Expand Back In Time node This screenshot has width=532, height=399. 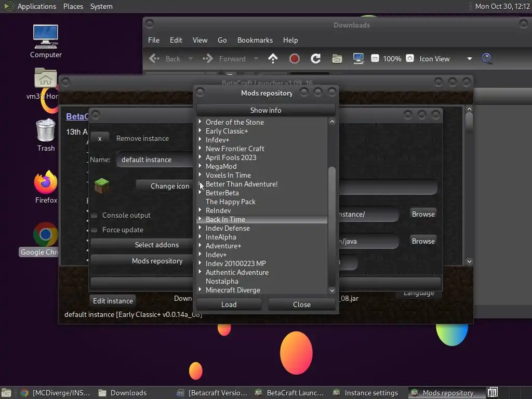click(200, 219)
